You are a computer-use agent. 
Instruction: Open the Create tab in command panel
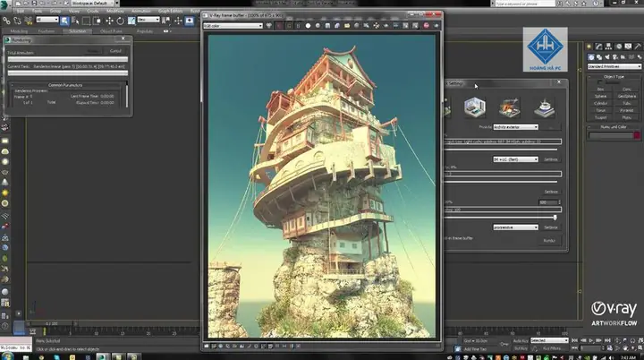589,47
